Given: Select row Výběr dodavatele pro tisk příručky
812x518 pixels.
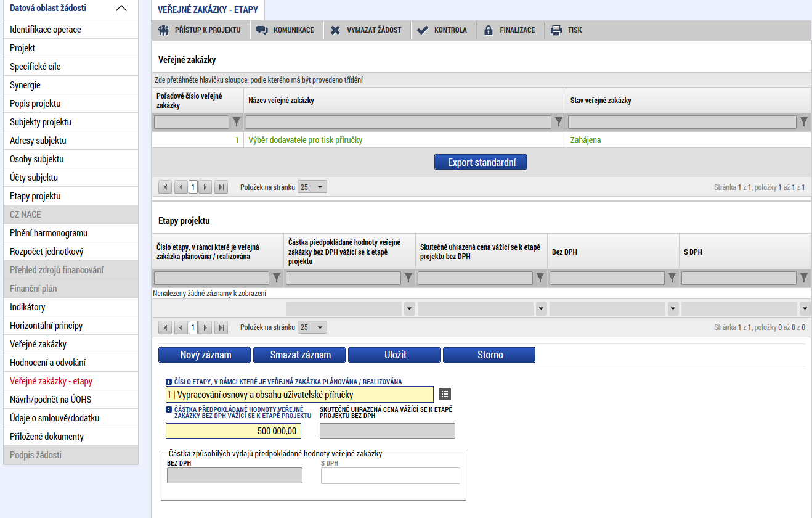Looking at the screenshot, I should 481,140.
